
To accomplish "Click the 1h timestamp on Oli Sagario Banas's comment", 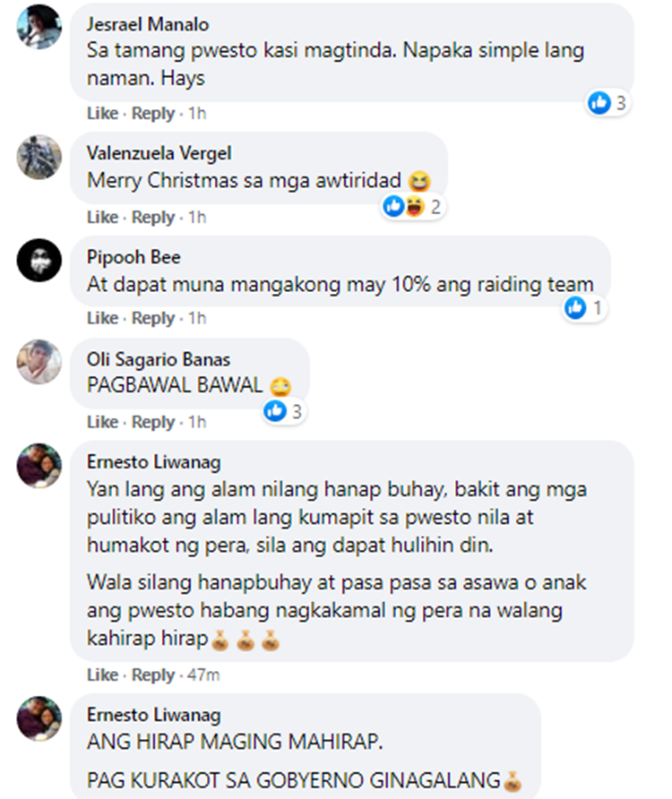I will click(x=197, y=422).
